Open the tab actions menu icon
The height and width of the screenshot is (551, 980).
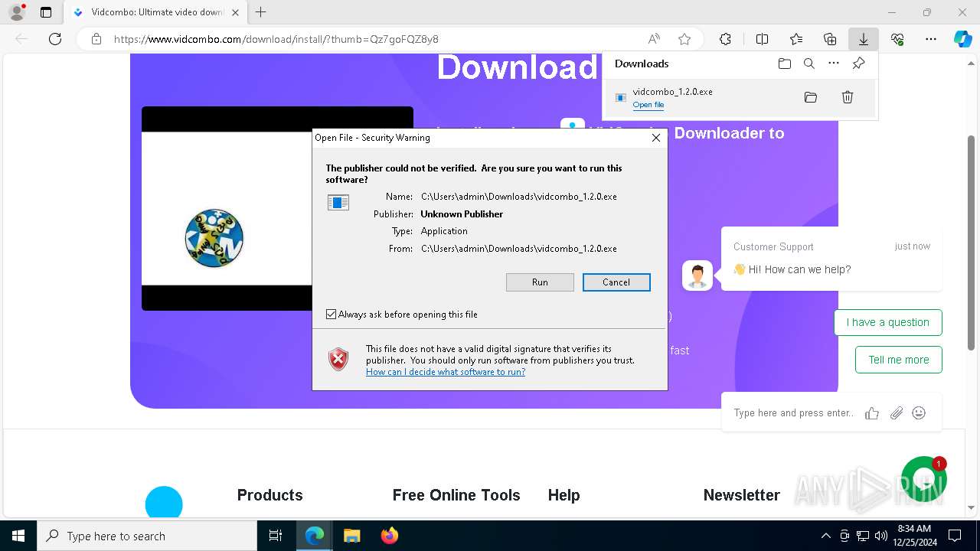(x=46, y=12)
